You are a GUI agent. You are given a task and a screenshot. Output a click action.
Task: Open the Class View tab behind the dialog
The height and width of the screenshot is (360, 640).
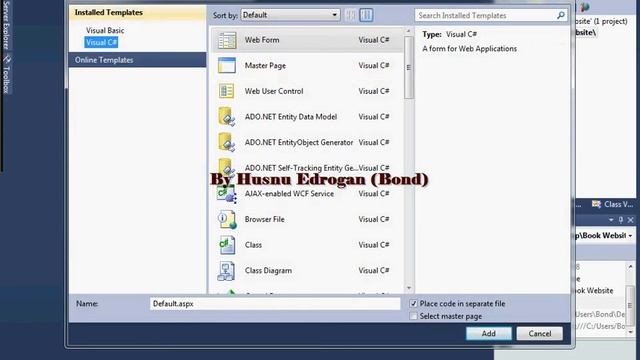pyautogui.click(x=613, y=204)
